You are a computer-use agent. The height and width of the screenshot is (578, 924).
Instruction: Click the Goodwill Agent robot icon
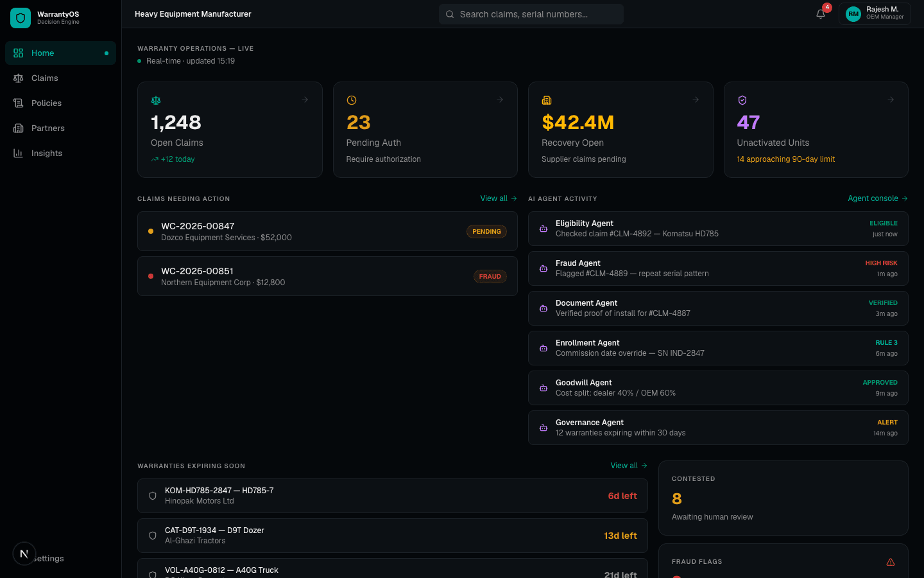(x=543, y=388)
